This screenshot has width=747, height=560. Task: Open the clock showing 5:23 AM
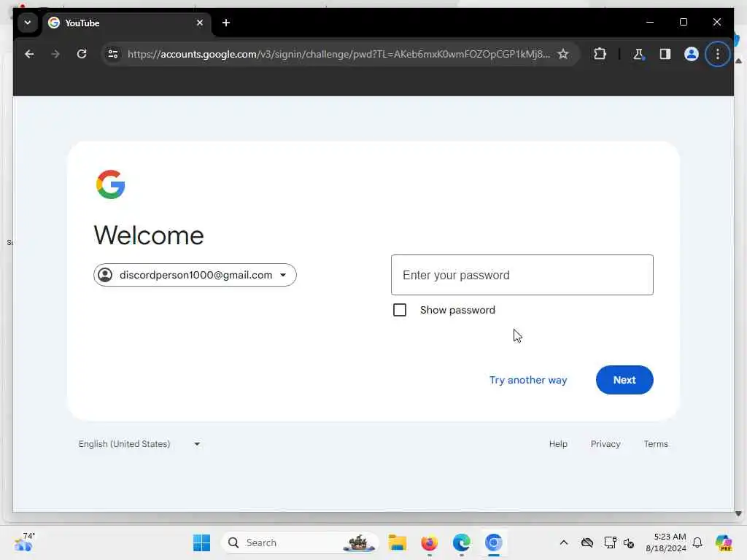click(x=666, y=542)
